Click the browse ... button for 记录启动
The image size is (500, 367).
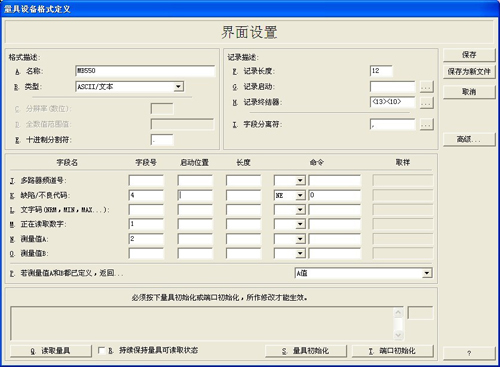(427, 87)
